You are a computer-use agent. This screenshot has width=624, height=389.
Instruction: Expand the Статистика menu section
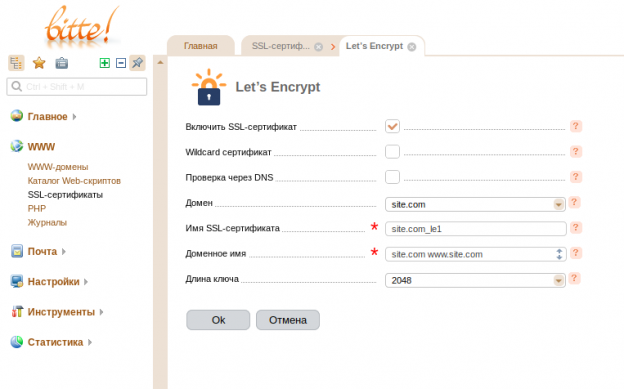[x=90, y=342]
